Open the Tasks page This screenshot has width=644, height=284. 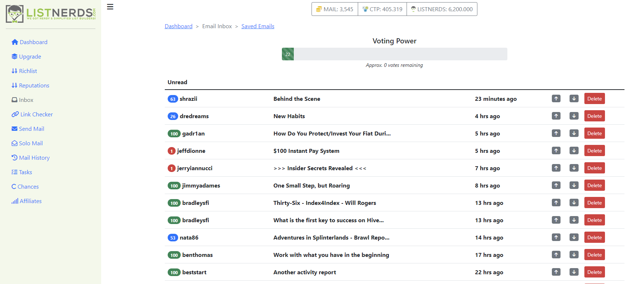tap(22, 172)
